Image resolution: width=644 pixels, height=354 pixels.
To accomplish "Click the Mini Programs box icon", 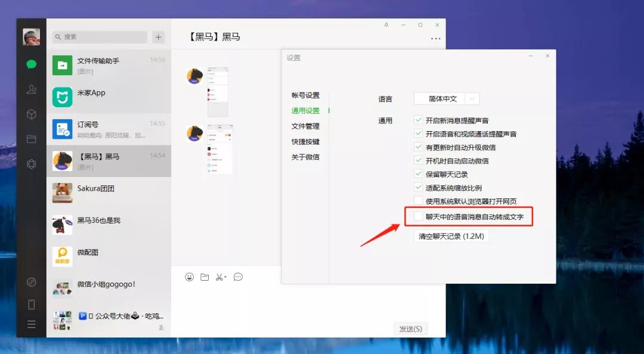I will [x=30, y=114].
